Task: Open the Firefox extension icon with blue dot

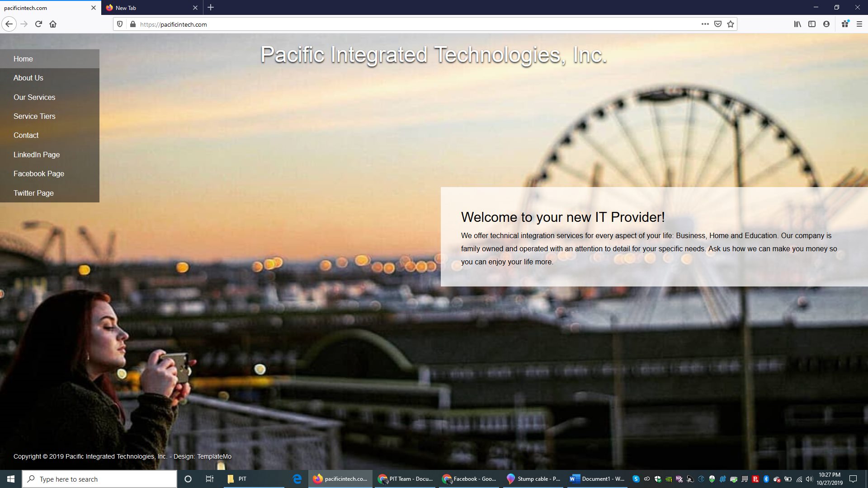Action: coord(845,24)
